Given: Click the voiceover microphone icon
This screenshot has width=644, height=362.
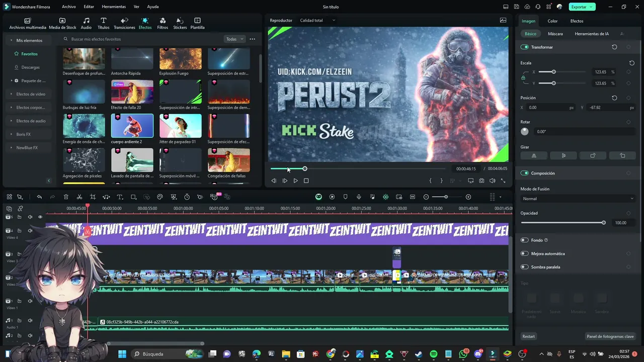Looking at the screenshot, I should [x=359, y=197].
